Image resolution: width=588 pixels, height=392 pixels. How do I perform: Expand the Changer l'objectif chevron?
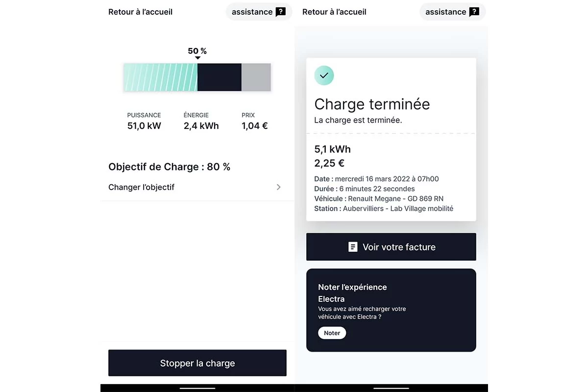[x=279, y=187]
